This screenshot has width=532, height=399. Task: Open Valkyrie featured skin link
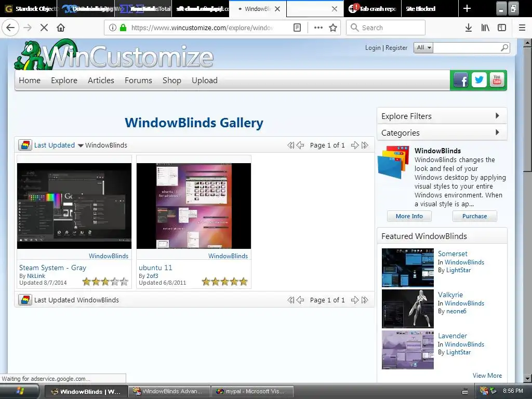pyautogui.click(x=450, y=295)
